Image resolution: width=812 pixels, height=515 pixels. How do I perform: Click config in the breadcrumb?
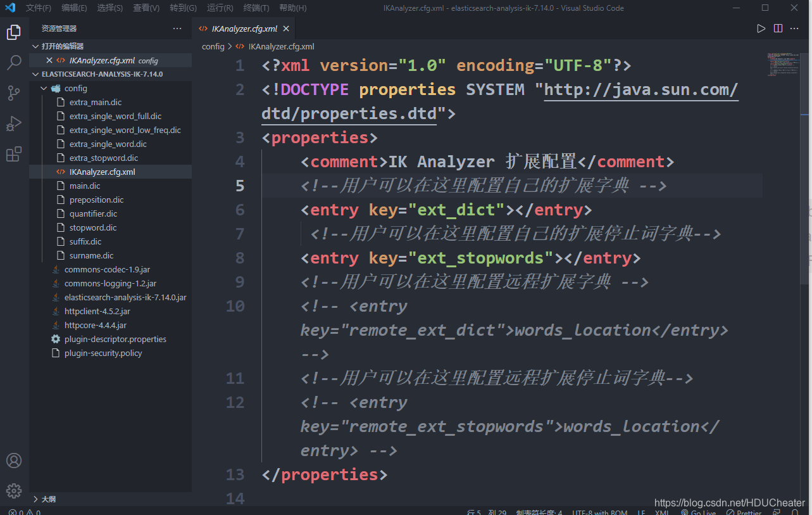pyautogui.click(x=213, y=46)
